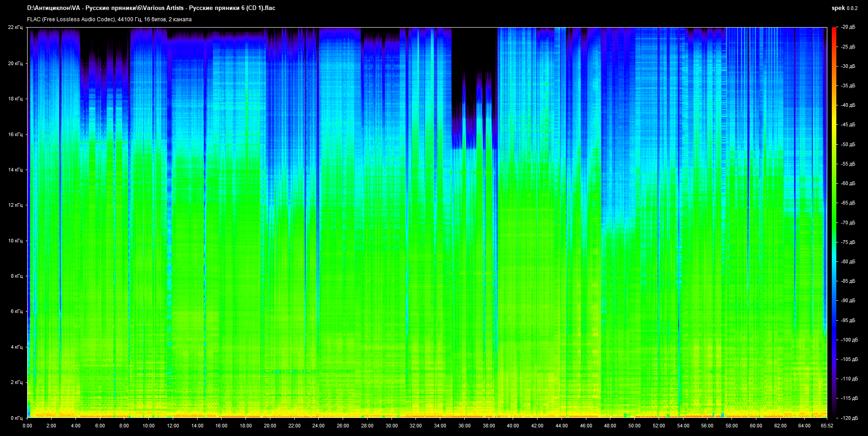The image size is (868, 436).
Task: Select the -105 дБ scale label
Action: pos(849,359)
